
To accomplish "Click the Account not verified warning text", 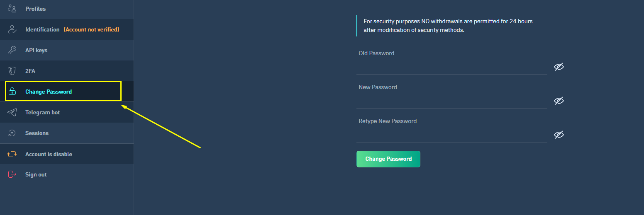I will coord(91,29).
